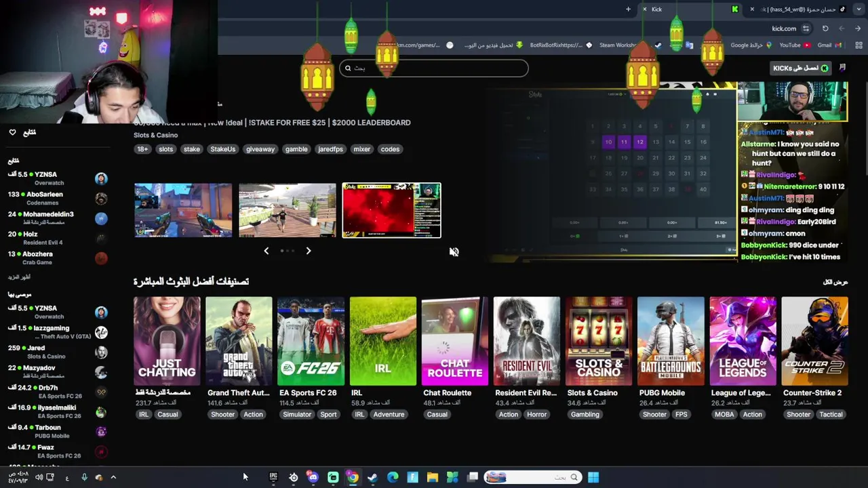Select the slots tag
This screenshot has width=868, height=488.
click(x=166, y=149)
